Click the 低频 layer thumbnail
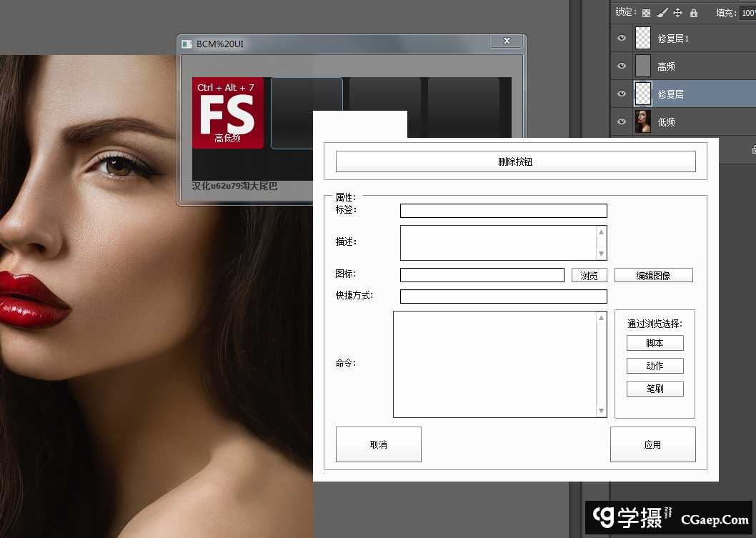This screenshot has width=756, height=538. tap(642, 121)
